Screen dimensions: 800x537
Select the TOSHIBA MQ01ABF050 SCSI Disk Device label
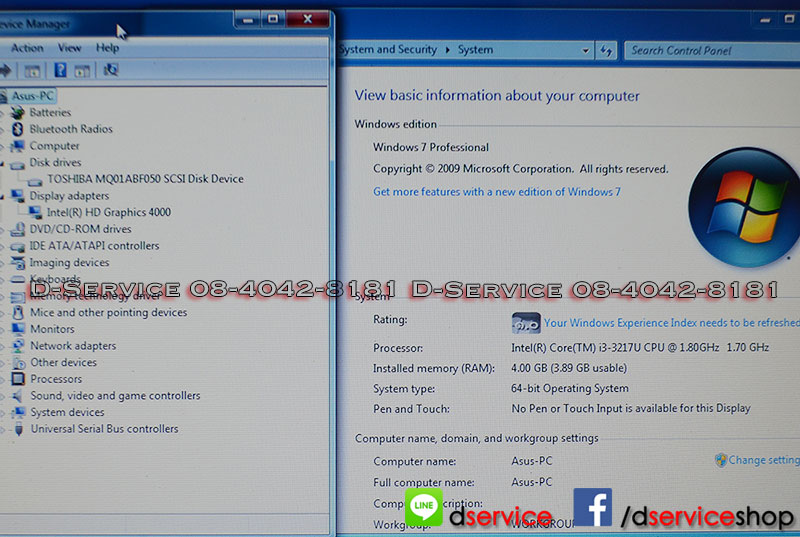145,179
